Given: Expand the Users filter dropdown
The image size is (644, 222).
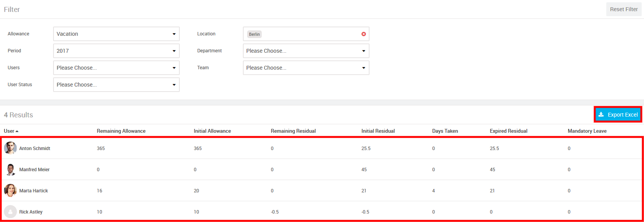Looking at the screenshot, I should pos(116,68).
